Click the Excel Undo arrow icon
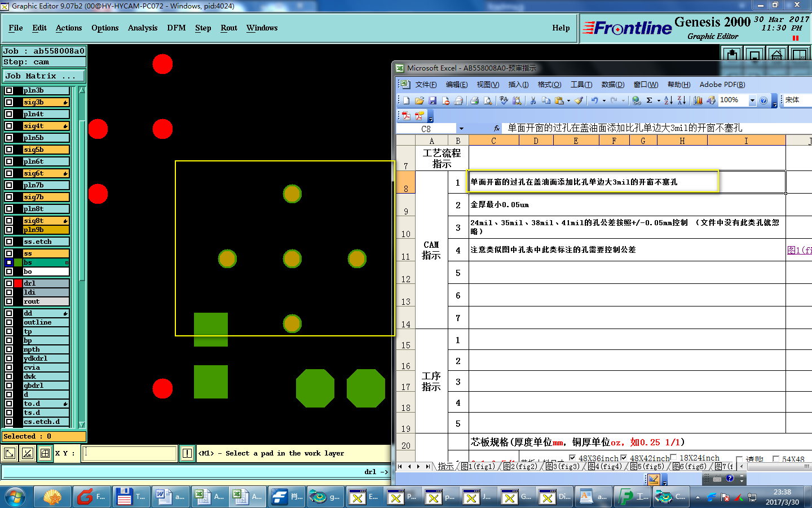 pos(594,100)
